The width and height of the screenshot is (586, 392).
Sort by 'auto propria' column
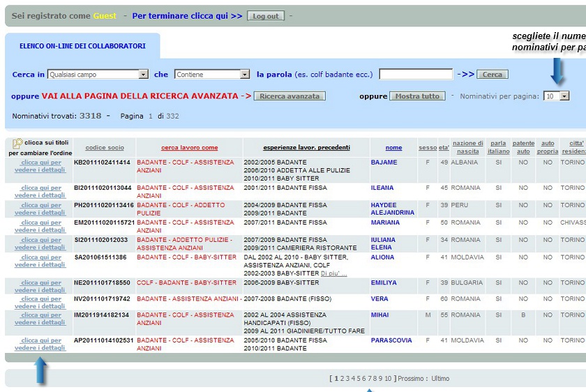(x=548, y=147)
